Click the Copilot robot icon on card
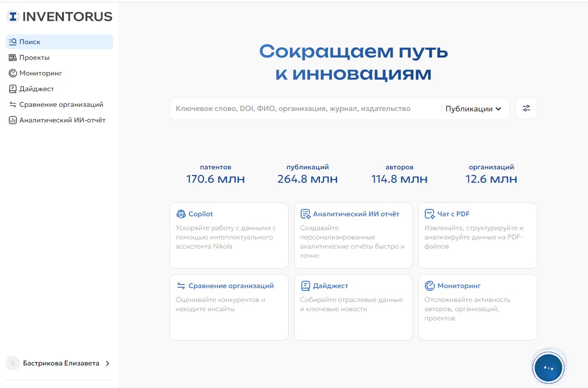Viewport: 588px width, 388px height. point(181,214)
